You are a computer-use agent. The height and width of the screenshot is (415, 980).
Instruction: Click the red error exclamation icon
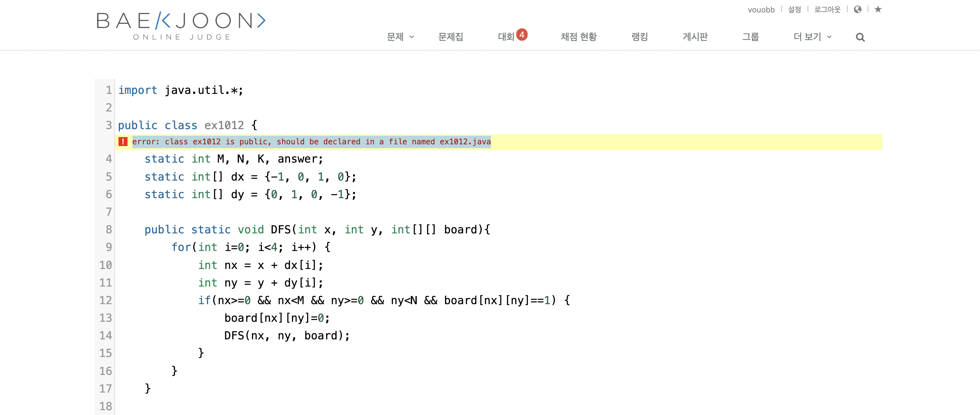[122, 142]
